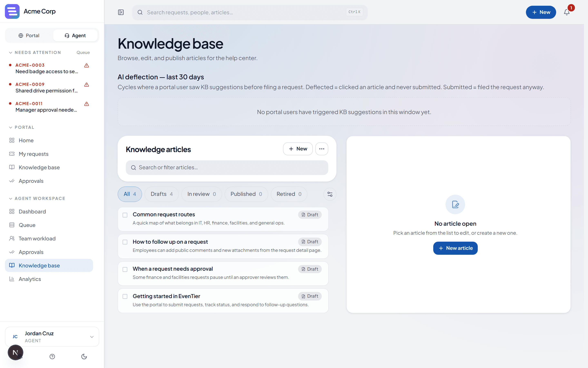Image resolution: width=588 pixels, height=368 pixels.
Task: Click the ACME-0009 warning triangle icon
Action: 87,85
